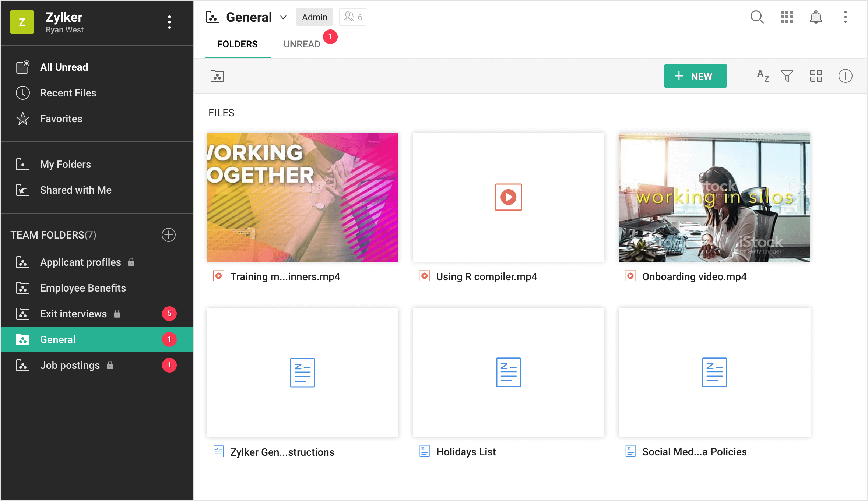Open Favorites in sidebar
Image resolution: width=868 pixels, height=501 pixels.
[x=97, y=119]
